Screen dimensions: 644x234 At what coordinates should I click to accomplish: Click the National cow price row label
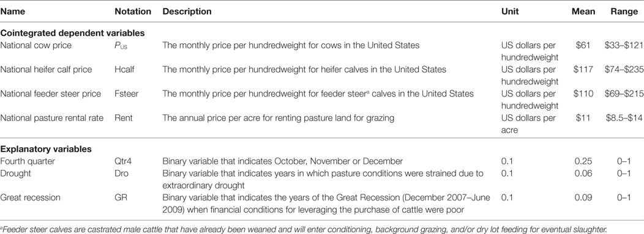click(x=36, y=45)
